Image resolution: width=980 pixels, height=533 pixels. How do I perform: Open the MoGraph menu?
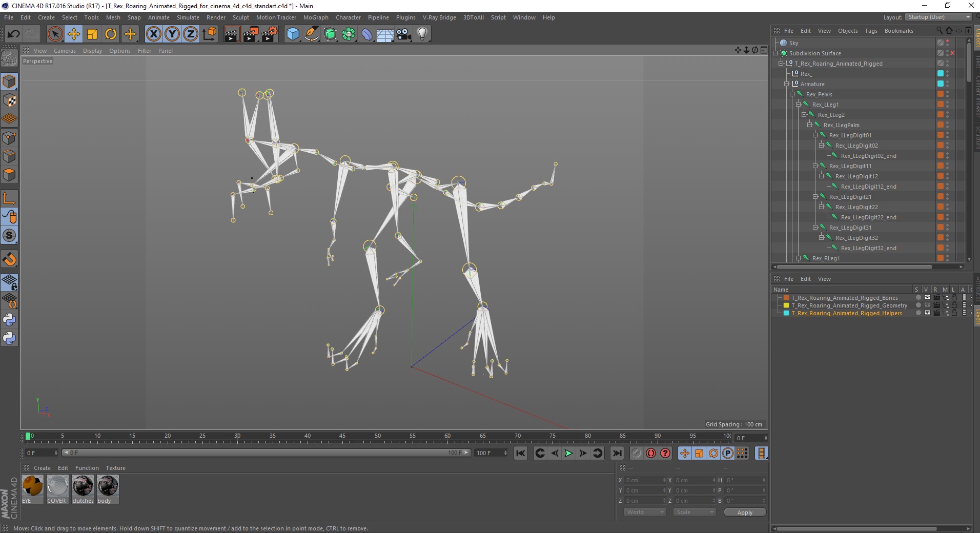tap(316, 17)
